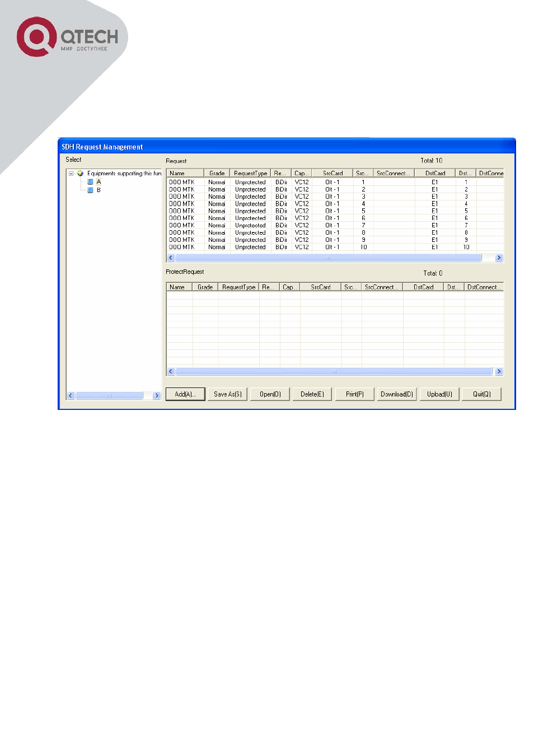Click SrcCard header in ProtectRequest table

coord(321,287)
